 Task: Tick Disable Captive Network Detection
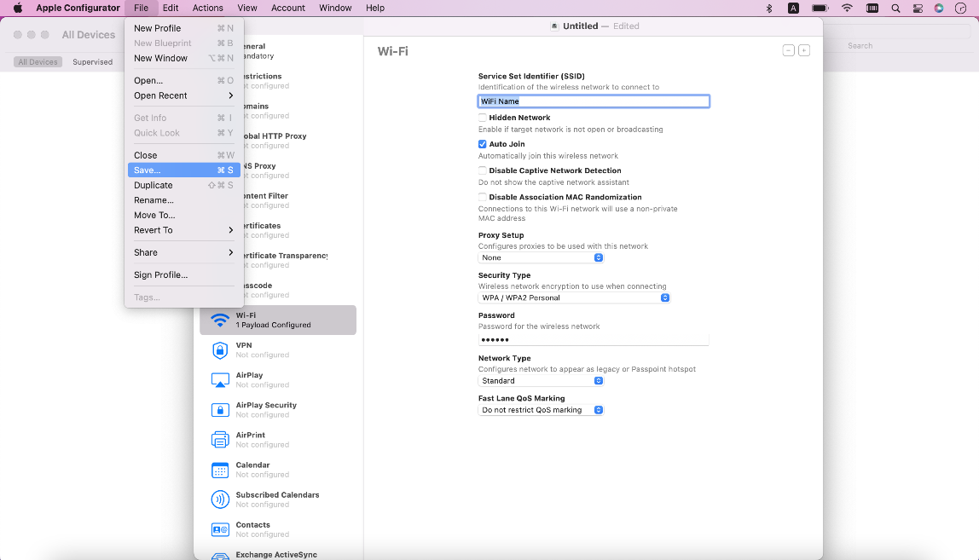click(482, 170)
